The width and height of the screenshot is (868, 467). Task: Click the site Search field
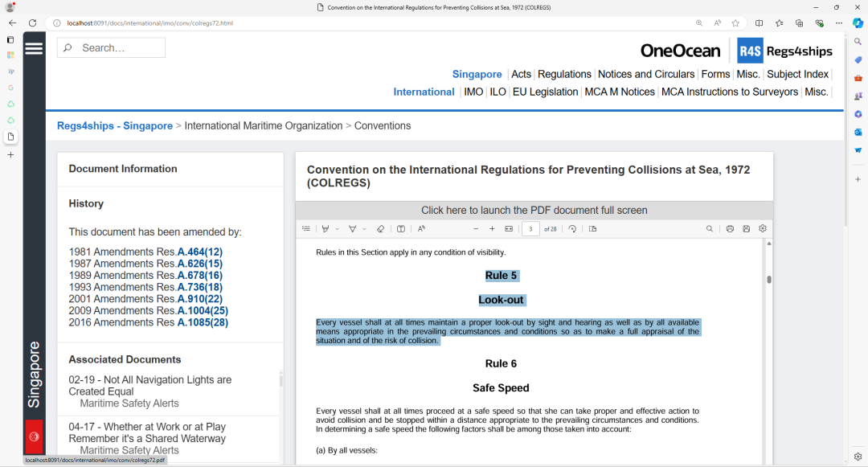click(111, 47)
